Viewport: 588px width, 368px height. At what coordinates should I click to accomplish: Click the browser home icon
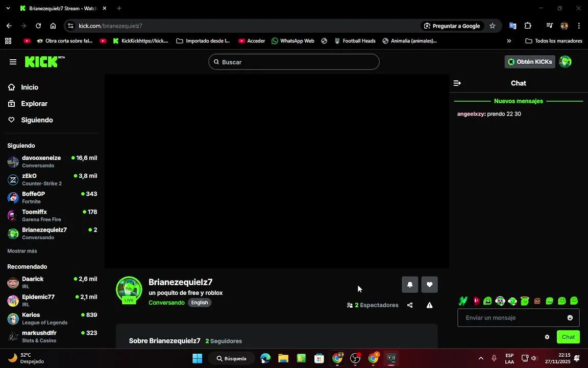[53, 26]
